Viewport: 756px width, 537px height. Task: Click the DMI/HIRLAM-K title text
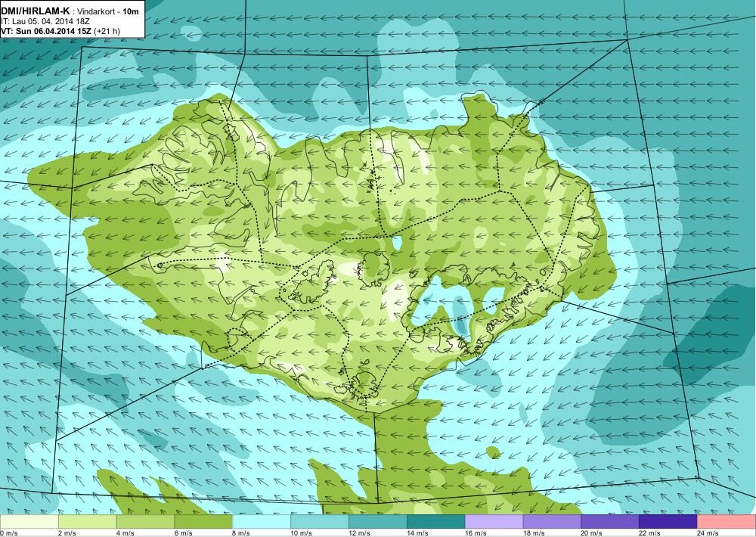pyautogui.click(x=35, y=11)
